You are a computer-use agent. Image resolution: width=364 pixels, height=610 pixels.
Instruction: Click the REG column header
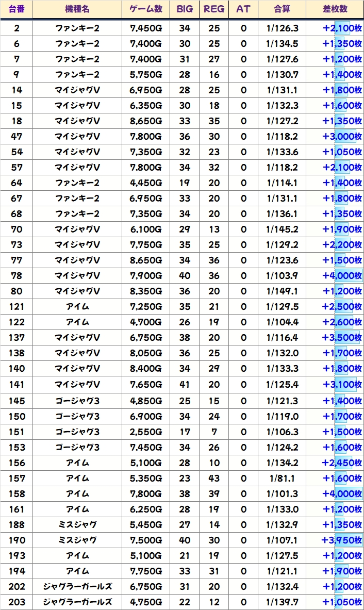[x=214, y=9]
